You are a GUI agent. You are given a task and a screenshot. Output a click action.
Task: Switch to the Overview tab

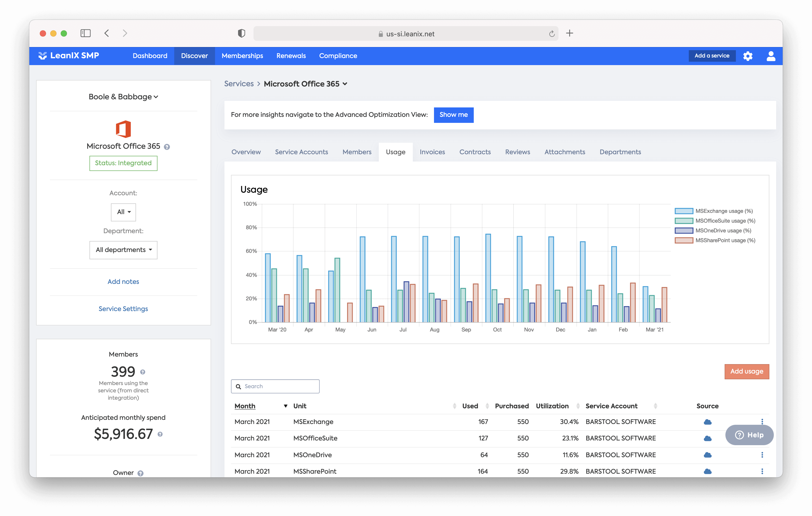[246, 152]
